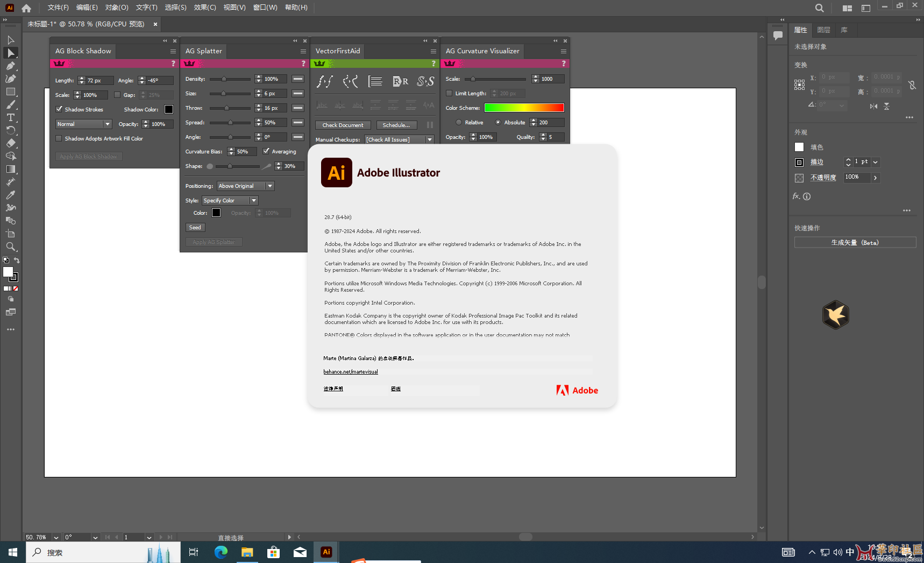Image resolution: width=924 pixels, height=563 pixels.
Task: Click the VectorFirstAid convert outlined strokes icon
Action: (x=325, y=81)
